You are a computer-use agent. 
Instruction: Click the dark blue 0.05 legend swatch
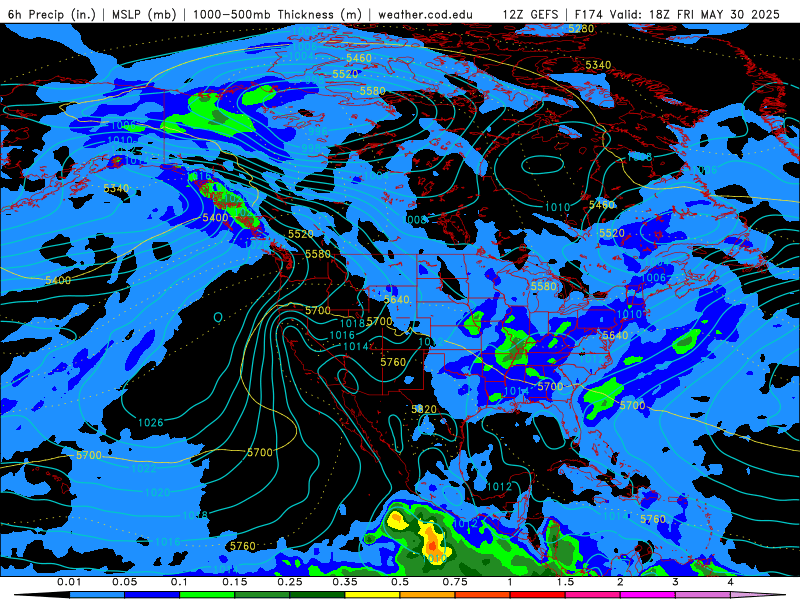pyautogui.click(x=152, y=595)
